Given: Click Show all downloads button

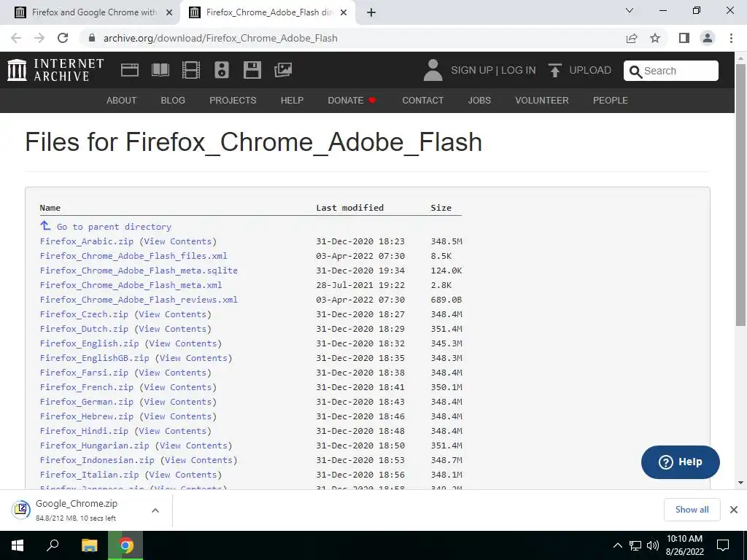Looking at the screenshot, I should [692, 510].
